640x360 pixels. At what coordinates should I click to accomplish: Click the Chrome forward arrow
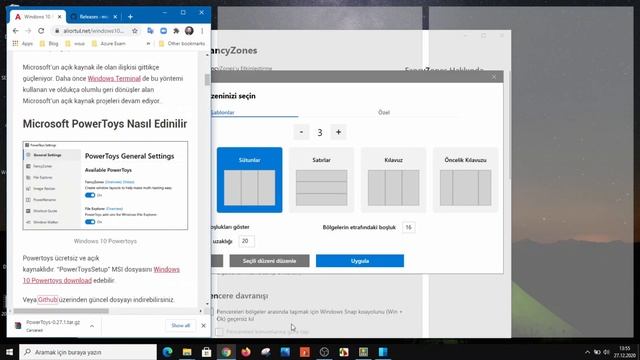coord(28,31)
